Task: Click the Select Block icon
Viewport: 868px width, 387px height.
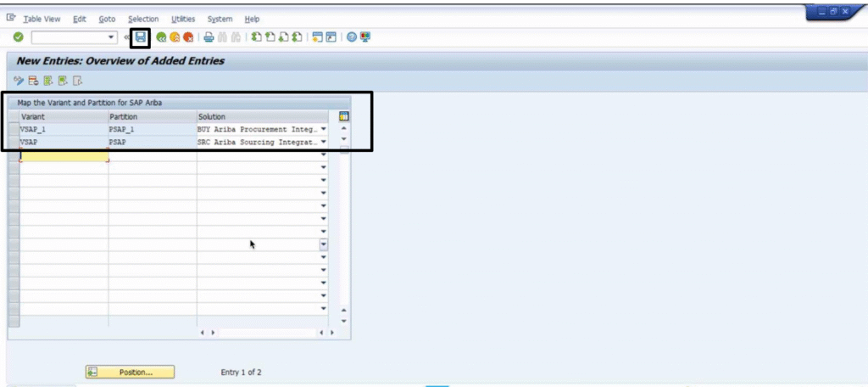Action: coord(63,81)
